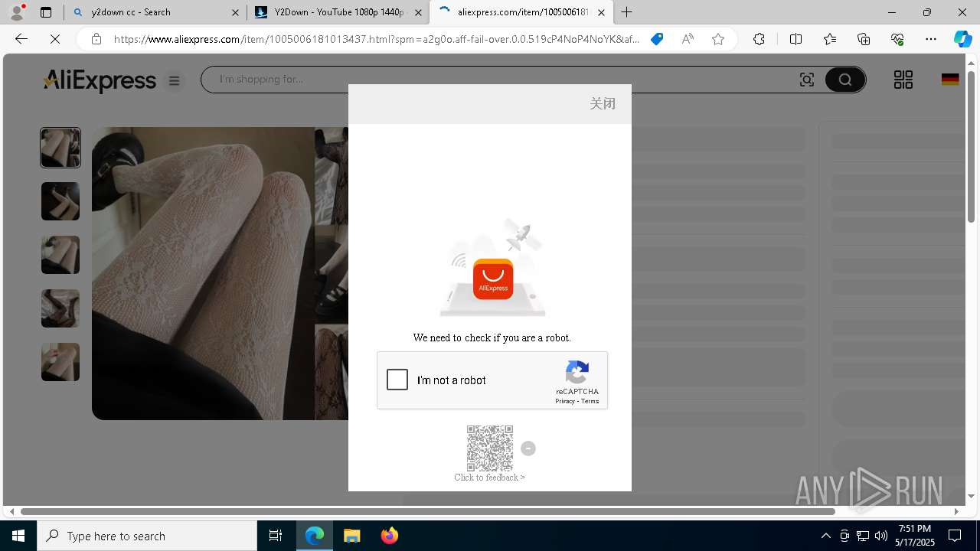Click the taskbar search box

tap(147, 536)
